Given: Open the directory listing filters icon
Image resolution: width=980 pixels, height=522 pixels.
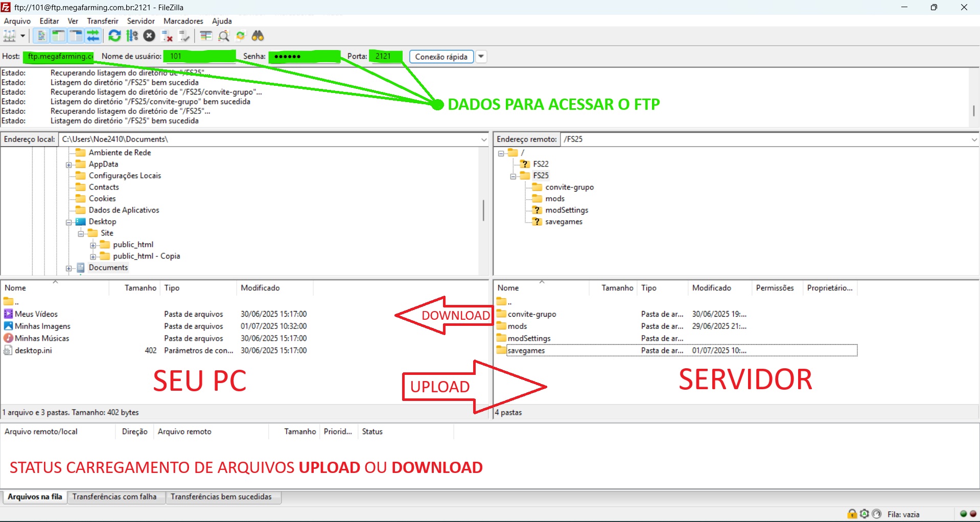Looking at the screenshot, I should tap(206, 36).
